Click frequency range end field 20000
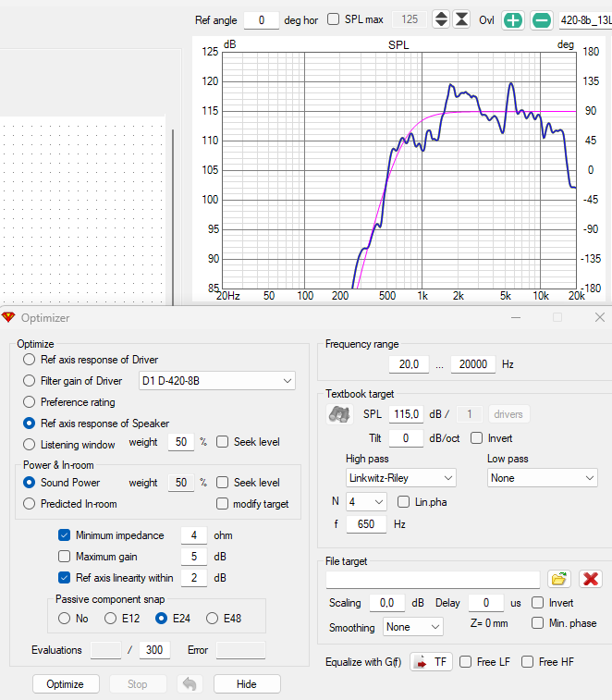Screen dimensions: 612x700 click(x=472, y=364)
